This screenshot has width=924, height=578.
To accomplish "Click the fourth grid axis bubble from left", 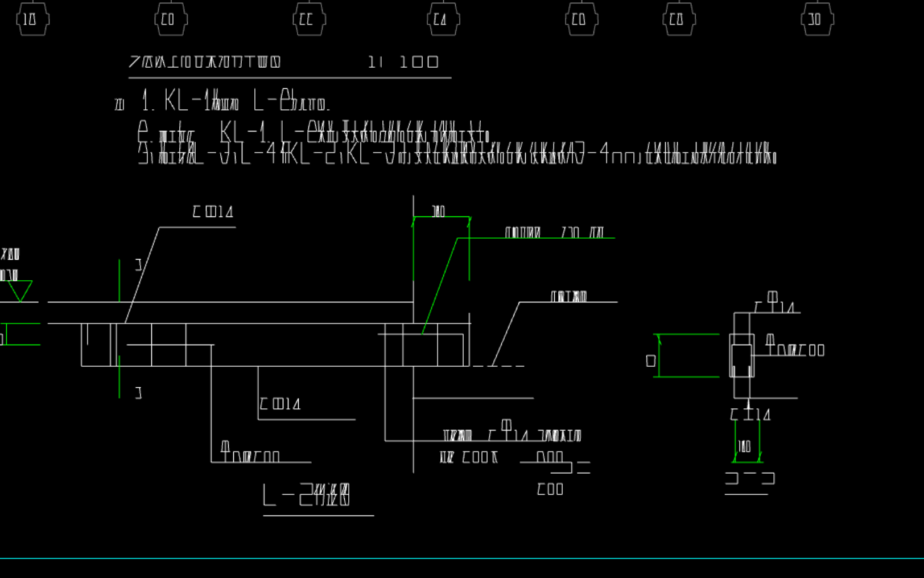I will [x=443, y=19].
